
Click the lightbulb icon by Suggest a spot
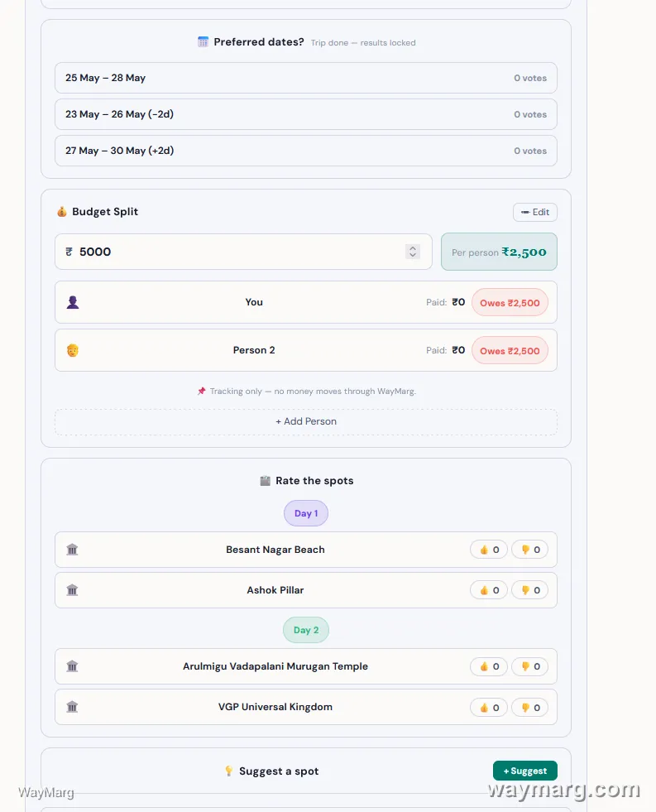tap(229, 771)
